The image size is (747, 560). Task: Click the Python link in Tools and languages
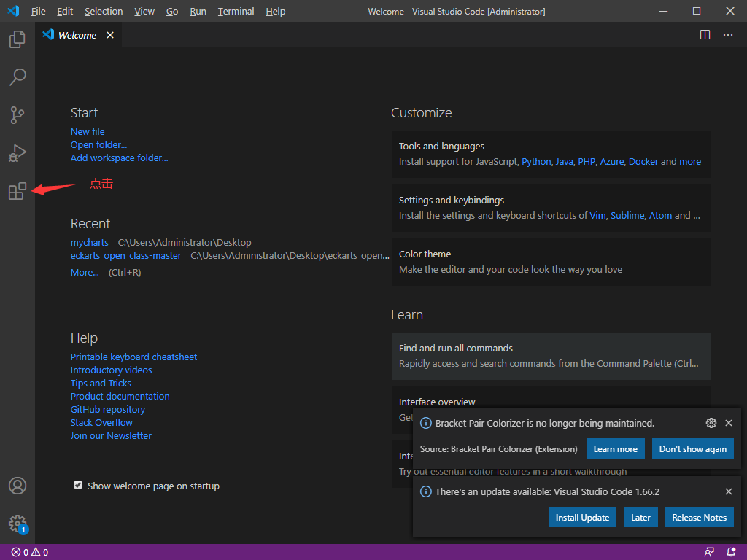click(x=536, y=161)
